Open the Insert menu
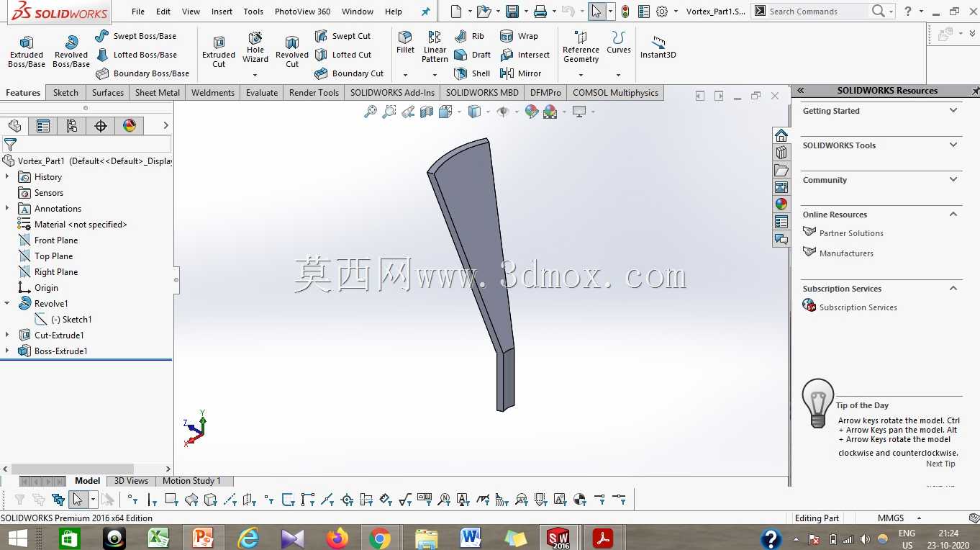 coord(222,12)
